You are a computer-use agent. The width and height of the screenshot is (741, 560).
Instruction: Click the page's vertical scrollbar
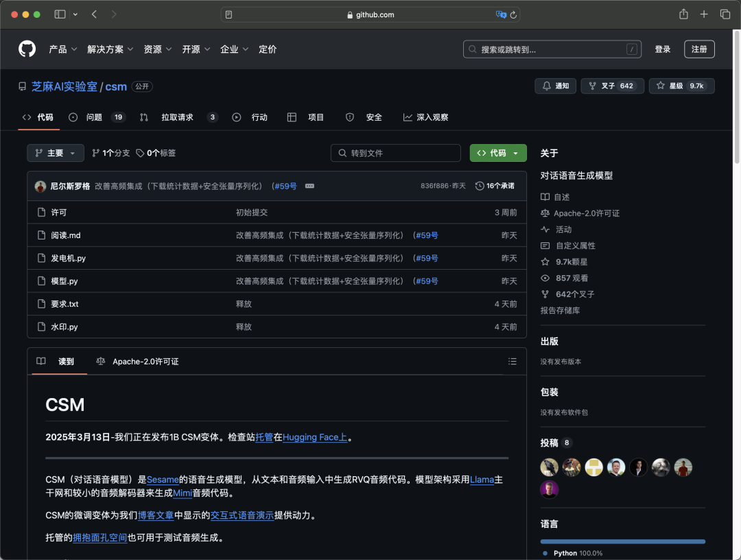[737, 97]
